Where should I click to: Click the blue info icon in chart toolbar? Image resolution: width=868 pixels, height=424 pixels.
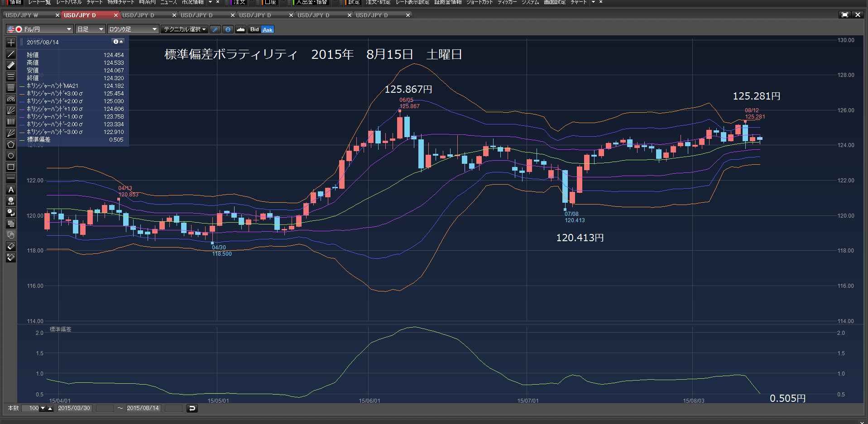[x=228, y=29]
